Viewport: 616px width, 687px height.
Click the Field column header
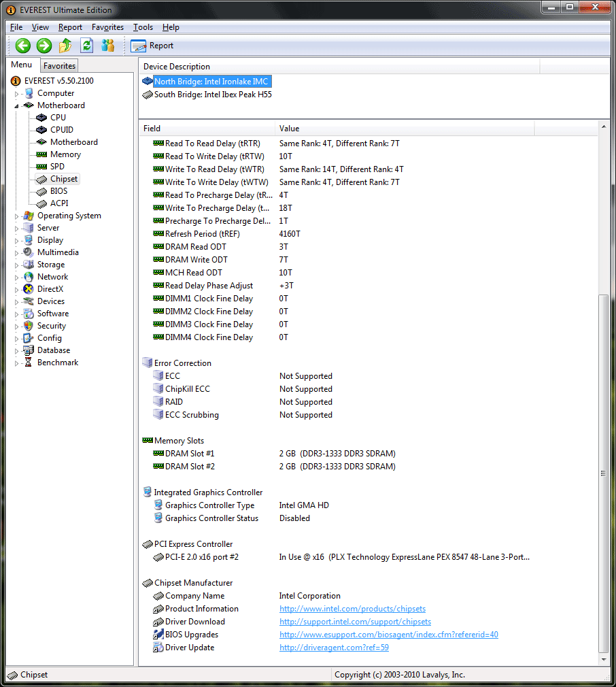pos(207,129)
